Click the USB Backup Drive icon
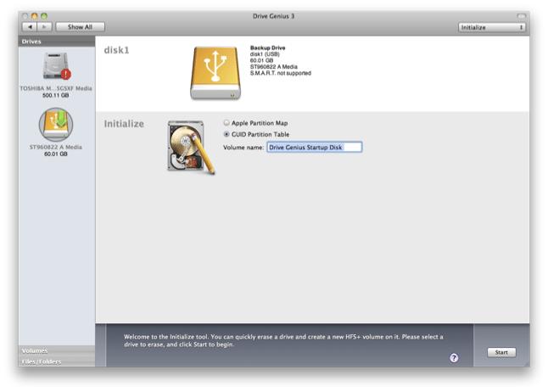The image size is (548, 392). 215,73
